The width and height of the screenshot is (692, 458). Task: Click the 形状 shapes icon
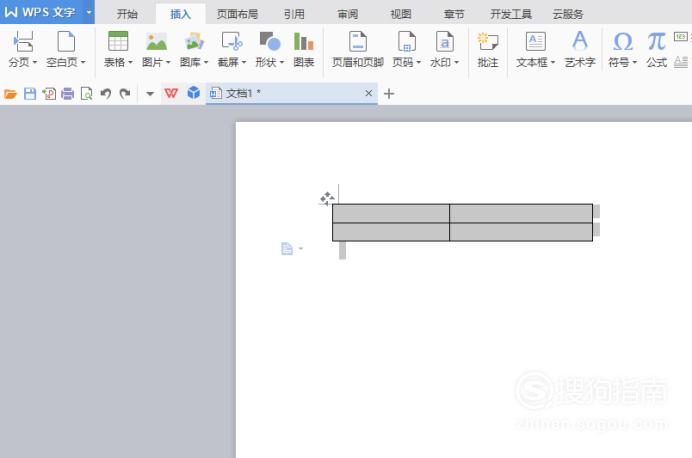tap(270, 41)
